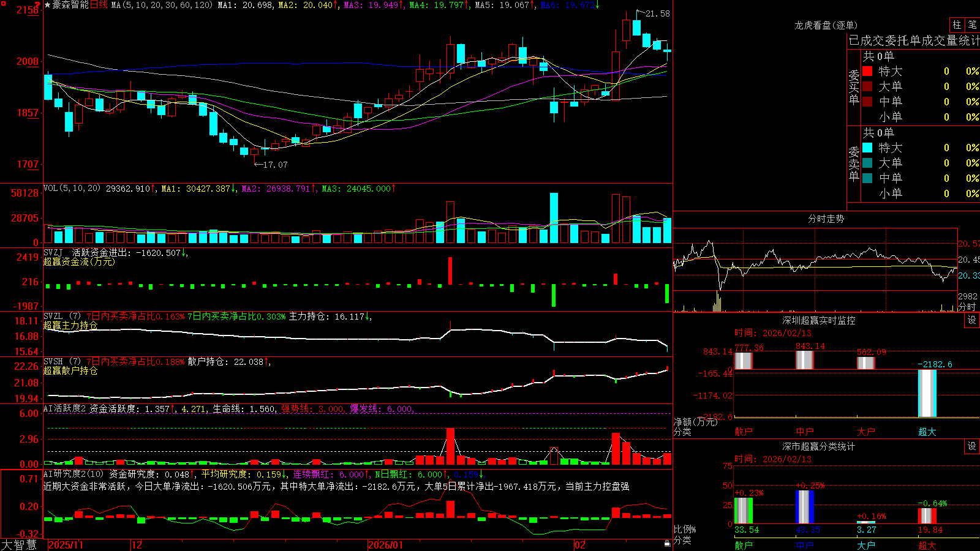Screen dimensions: 980x551
Task: Click the 已成交委托单成交量统计 header
Action: [914, 40]
